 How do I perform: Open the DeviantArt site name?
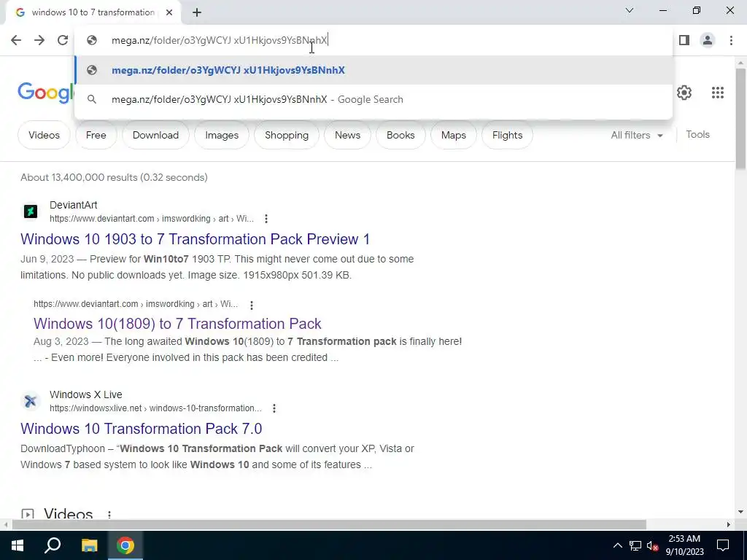(74, 205)
